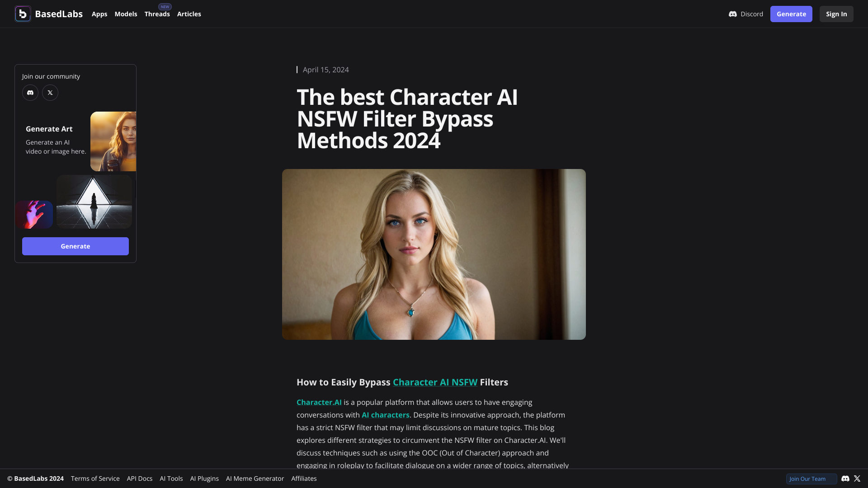Click the AI characters hyperlink
Screen dimensions: 868x488
(386, 415)
